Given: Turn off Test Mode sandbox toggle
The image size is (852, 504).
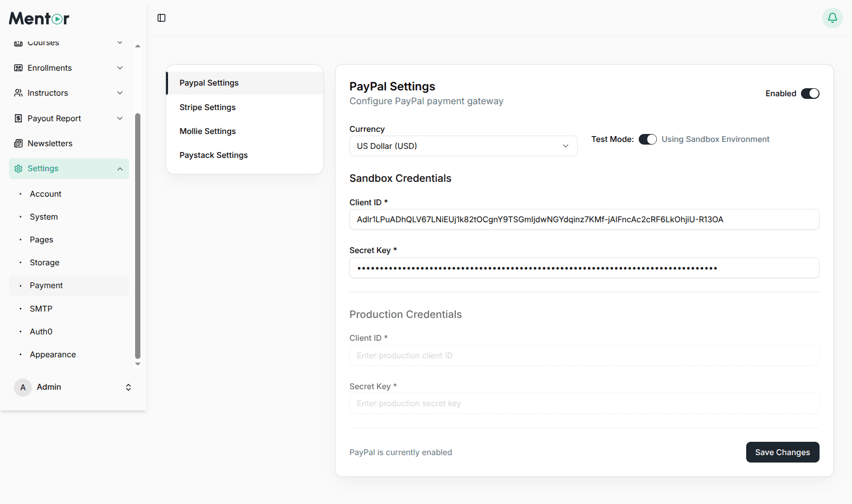Looking at the screenshot, I should (x=648, y=139).
